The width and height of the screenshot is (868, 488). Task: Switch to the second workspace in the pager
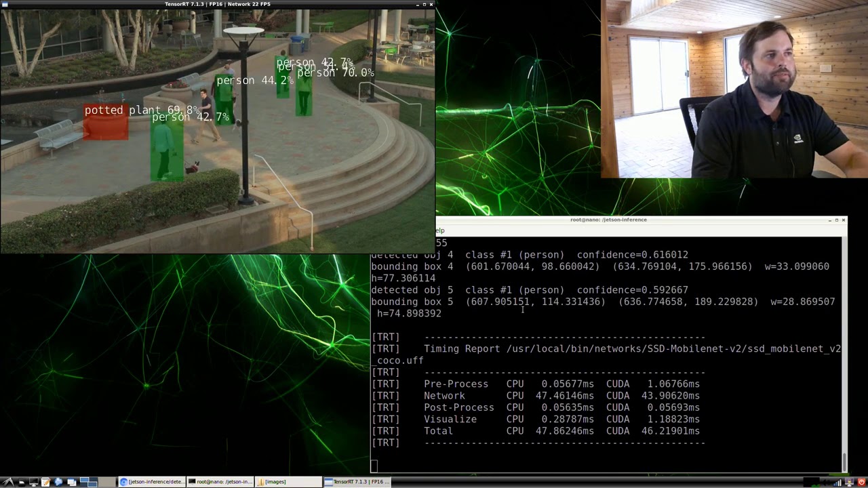[107, 482]
